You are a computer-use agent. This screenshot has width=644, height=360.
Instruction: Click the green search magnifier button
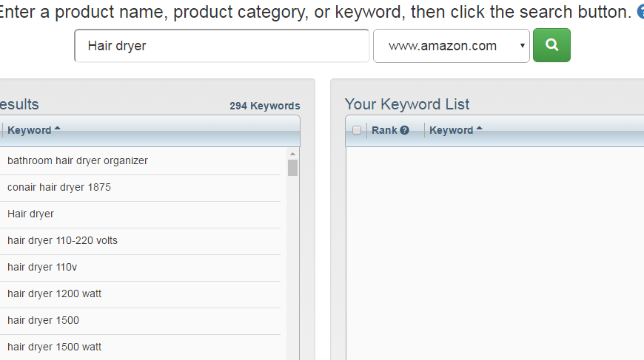551,45
